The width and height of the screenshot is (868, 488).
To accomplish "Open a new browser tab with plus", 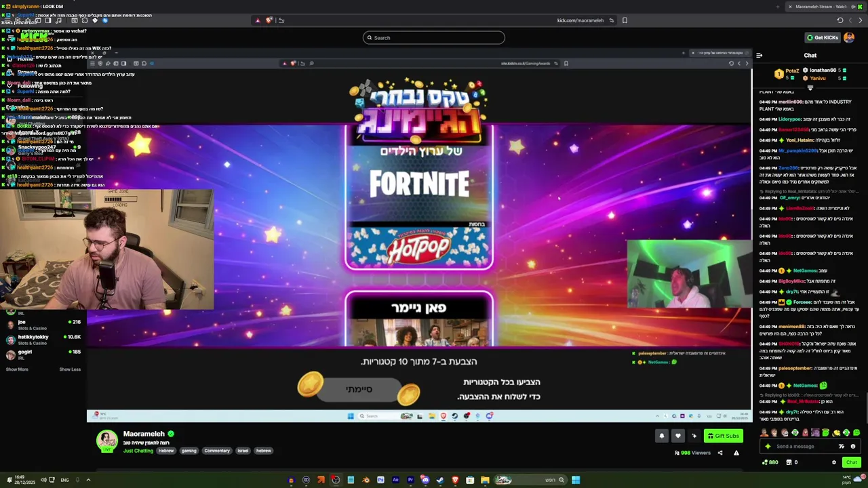I will 778,7.
